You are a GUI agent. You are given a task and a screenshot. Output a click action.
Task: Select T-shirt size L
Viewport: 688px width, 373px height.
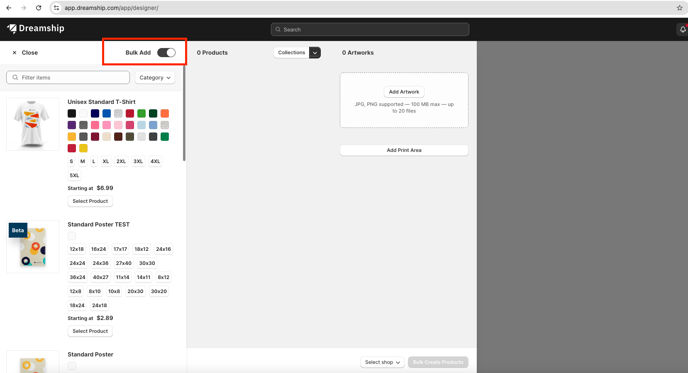pyautogui.click(x=93, y=161)
